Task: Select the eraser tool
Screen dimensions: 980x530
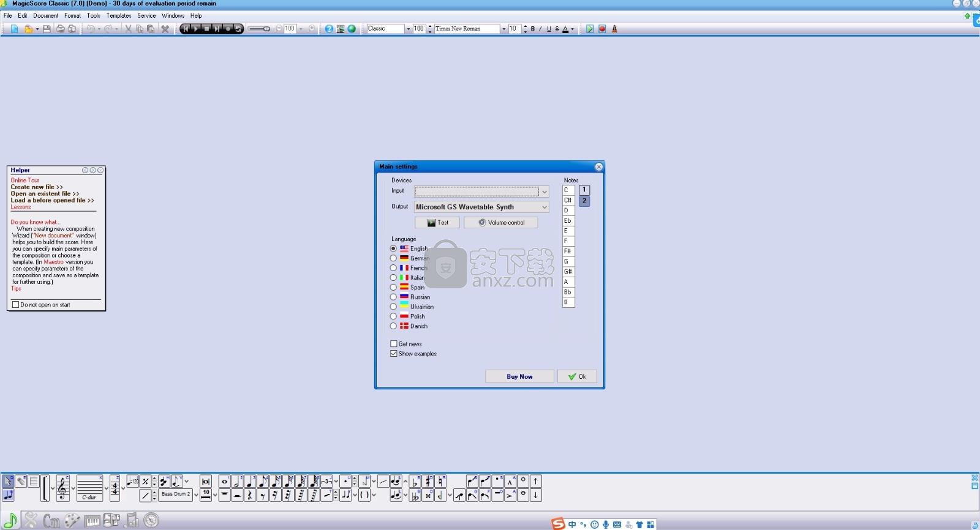Action: (21, 481)
